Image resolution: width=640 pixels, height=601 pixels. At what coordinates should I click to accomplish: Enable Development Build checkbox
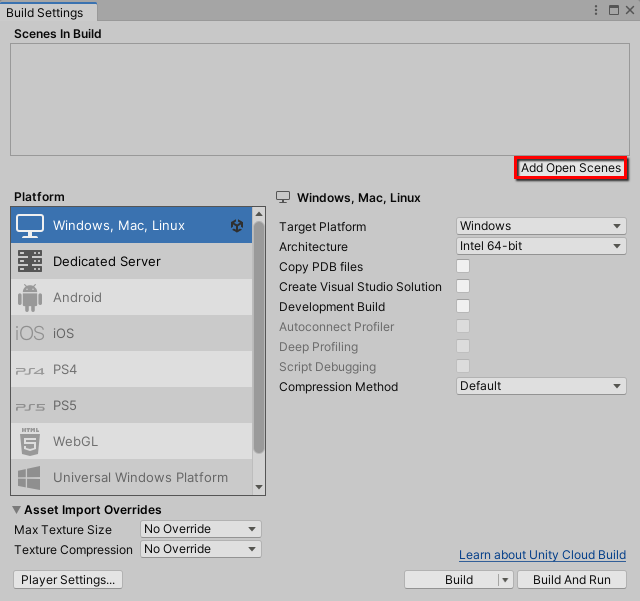[x=463, y=306]
